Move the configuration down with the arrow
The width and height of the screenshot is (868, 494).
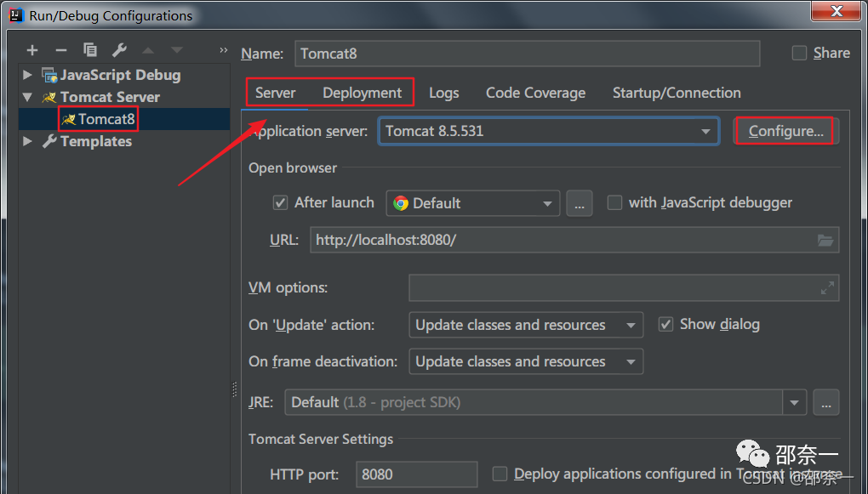[x=177, y=50]
